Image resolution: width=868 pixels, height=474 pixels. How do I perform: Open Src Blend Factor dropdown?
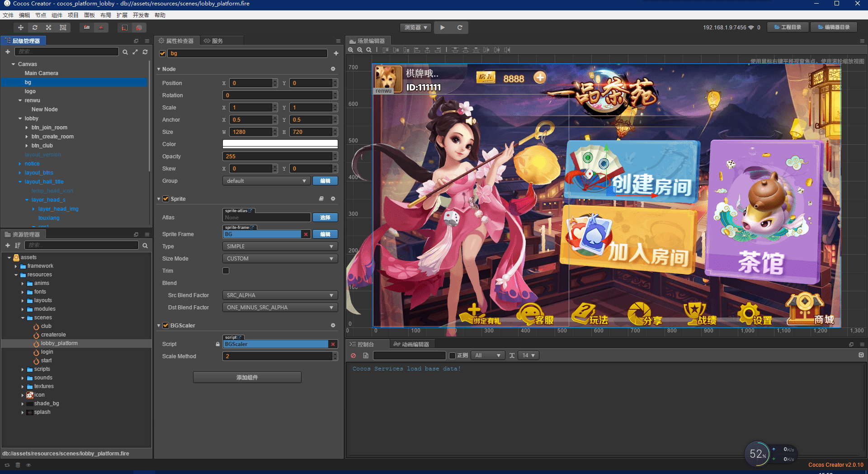(280, 295)
